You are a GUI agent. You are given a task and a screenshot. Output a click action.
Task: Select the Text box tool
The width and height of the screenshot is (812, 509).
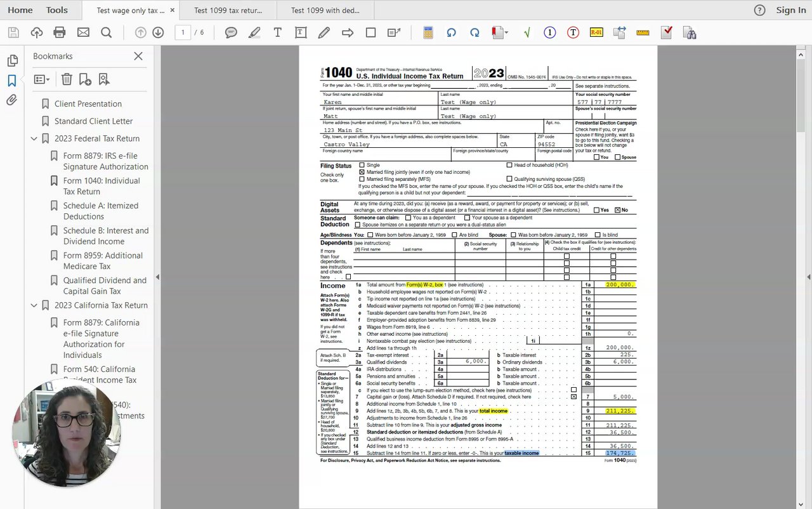click(301, 32)
